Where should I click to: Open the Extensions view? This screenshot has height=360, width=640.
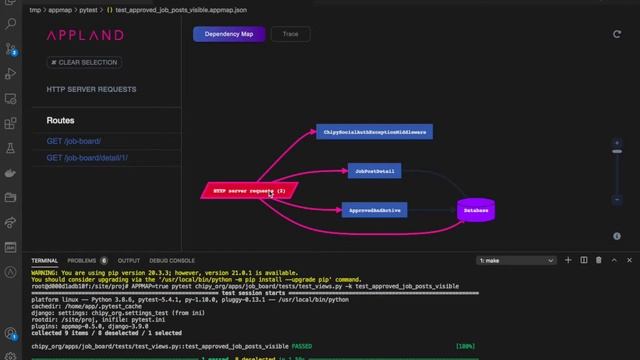click(11, 123)
